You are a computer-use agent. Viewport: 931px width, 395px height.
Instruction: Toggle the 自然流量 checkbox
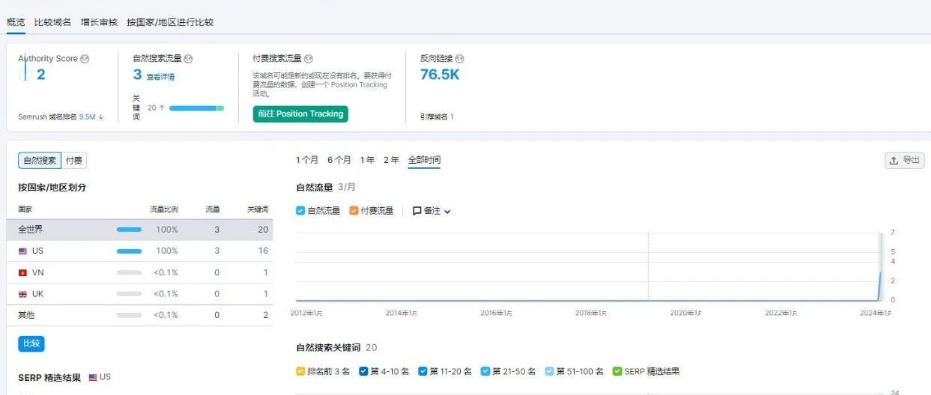click(300, 210)
